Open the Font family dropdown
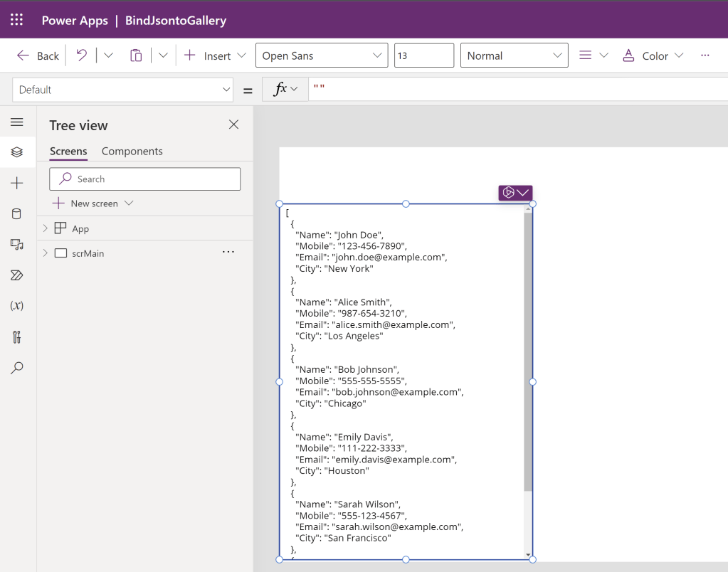728x572 pixels. pos(321,55)
